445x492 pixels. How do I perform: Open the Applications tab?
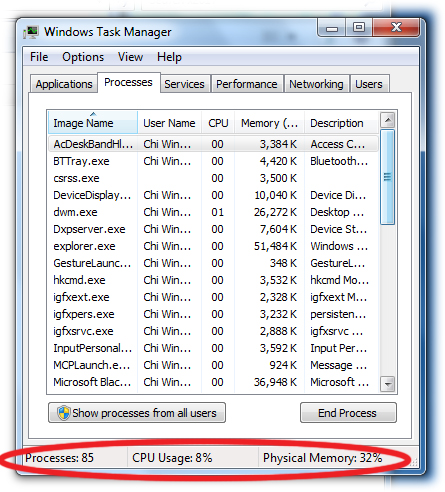pyautogui.click(x=64, y=84)
